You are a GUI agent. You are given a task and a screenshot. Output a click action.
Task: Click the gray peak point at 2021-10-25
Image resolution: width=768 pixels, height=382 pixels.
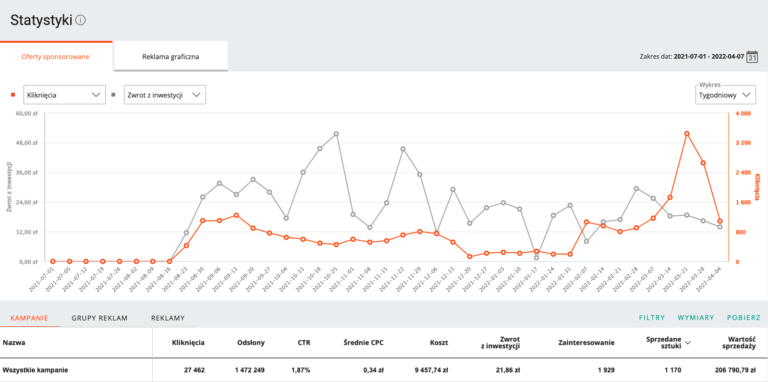click(x=336, y=134)
